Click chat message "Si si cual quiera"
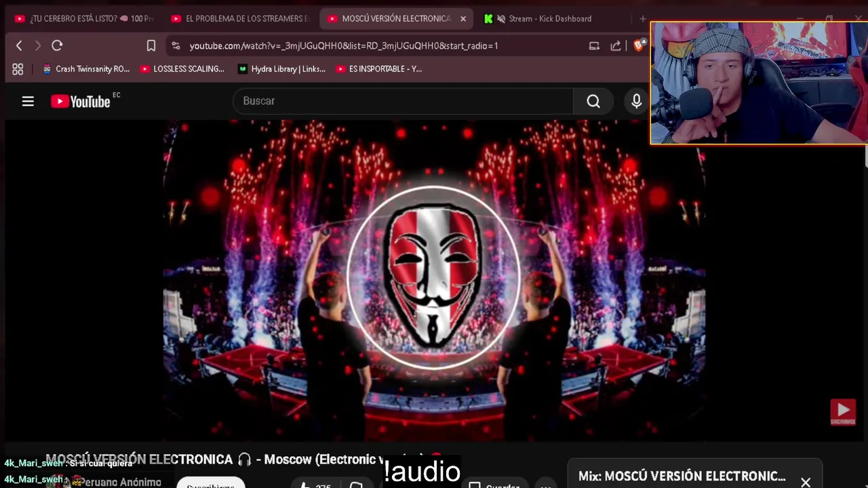Viewport: 868px width, 488px height. pyautogui.click(x=101, y=464)
